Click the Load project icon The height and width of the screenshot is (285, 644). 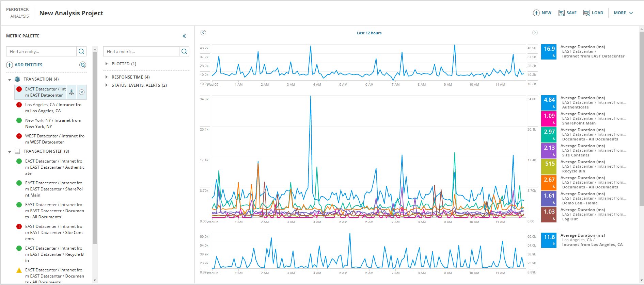coord(586,13)
